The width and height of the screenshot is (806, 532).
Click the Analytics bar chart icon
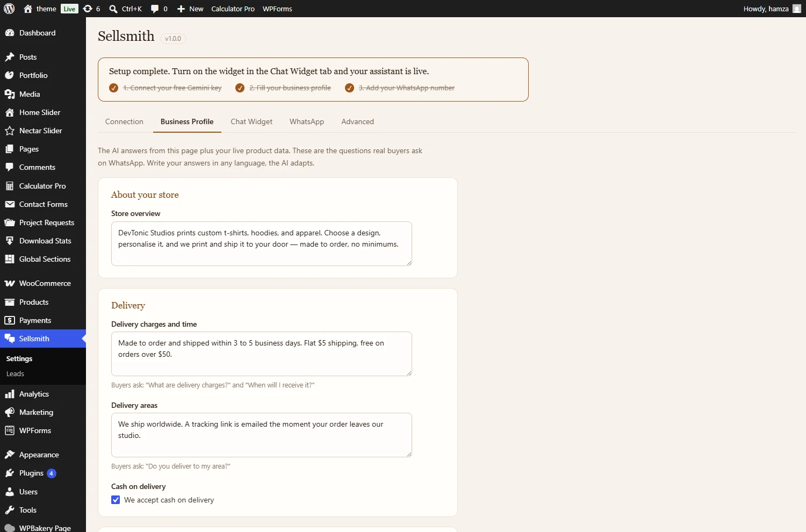point(10,394)
